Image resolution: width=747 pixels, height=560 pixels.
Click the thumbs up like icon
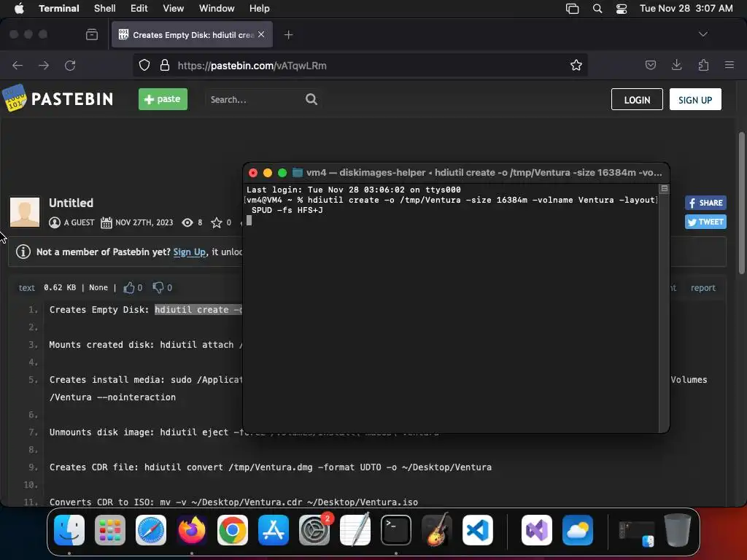click(x=128, y=287)
